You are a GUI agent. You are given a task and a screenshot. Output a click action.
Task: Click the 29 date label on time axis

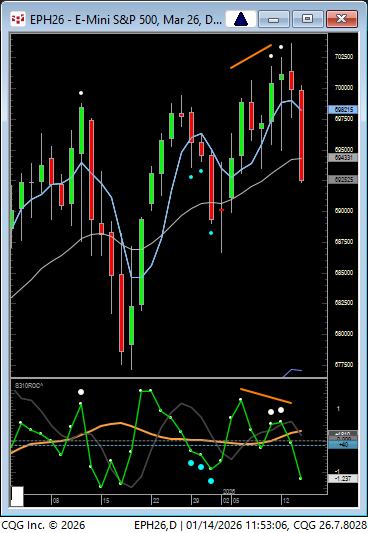[x=196, y=500]
